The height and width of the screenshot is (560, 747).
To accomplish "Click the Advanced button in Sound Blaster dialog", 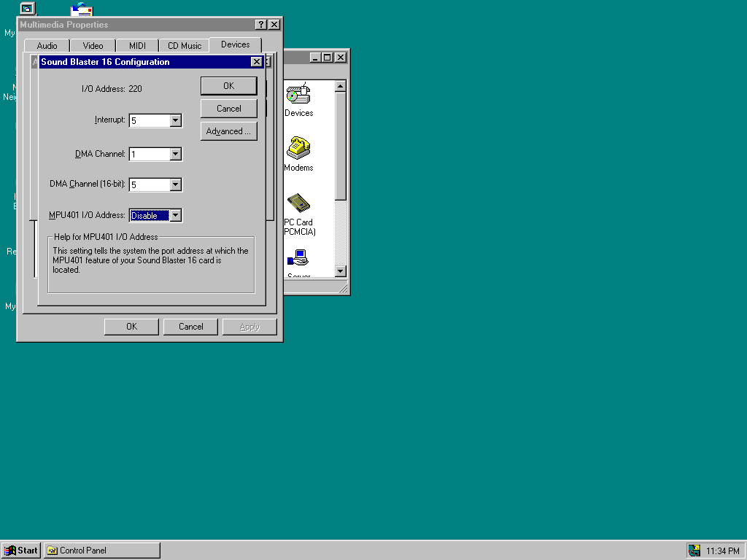I will click(228, 131).
